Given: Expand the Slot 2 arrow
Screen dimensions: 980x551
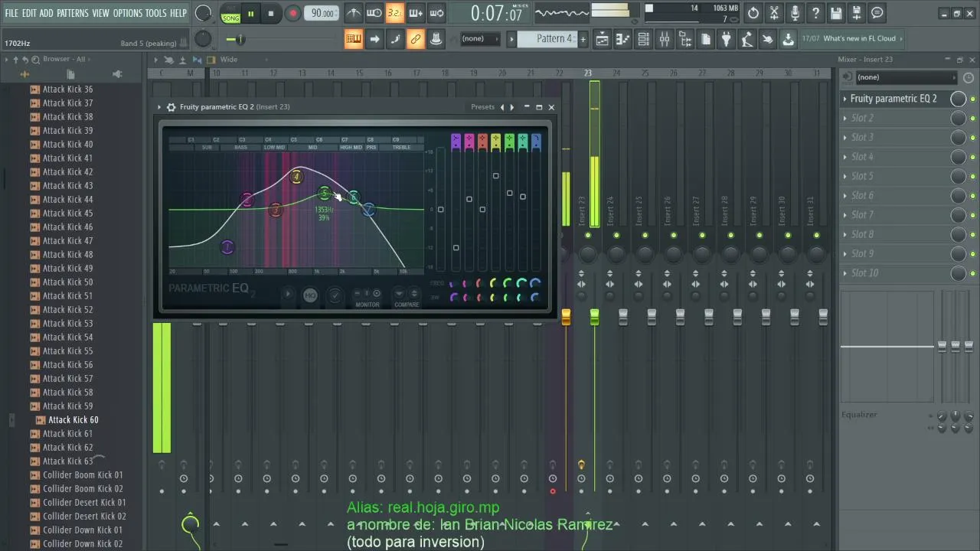Looking at the screenshot, I should pos(845,118).
